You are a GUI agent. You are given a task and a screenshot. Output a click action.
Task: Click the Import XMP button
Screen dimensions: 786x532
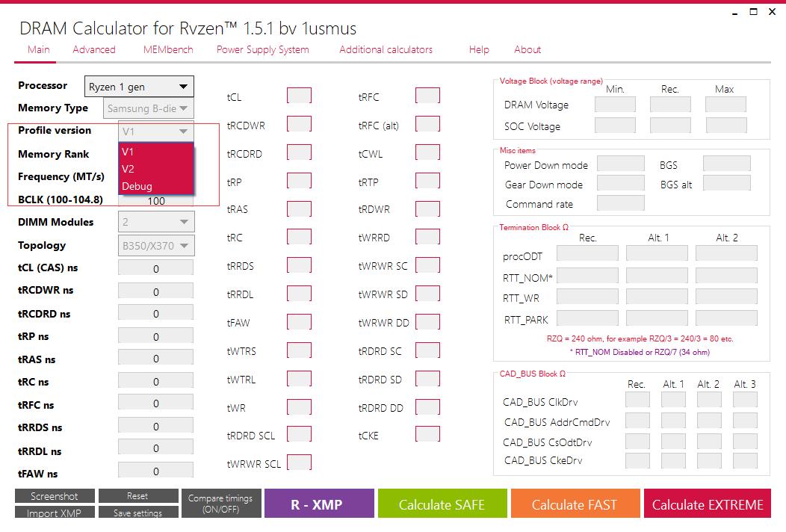(x=55, y=513)
